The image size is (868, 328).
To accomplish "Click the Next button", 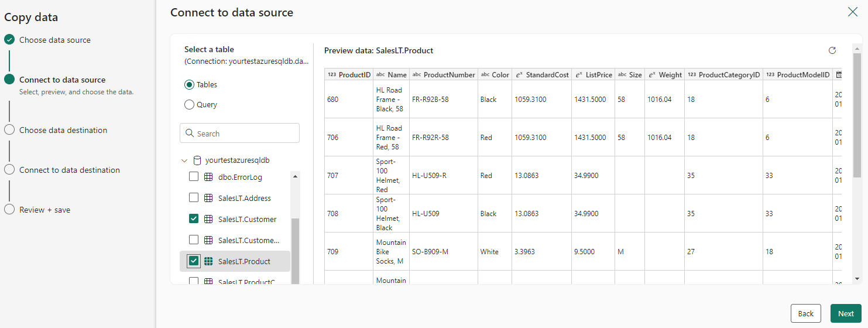I will pos(846,313).
